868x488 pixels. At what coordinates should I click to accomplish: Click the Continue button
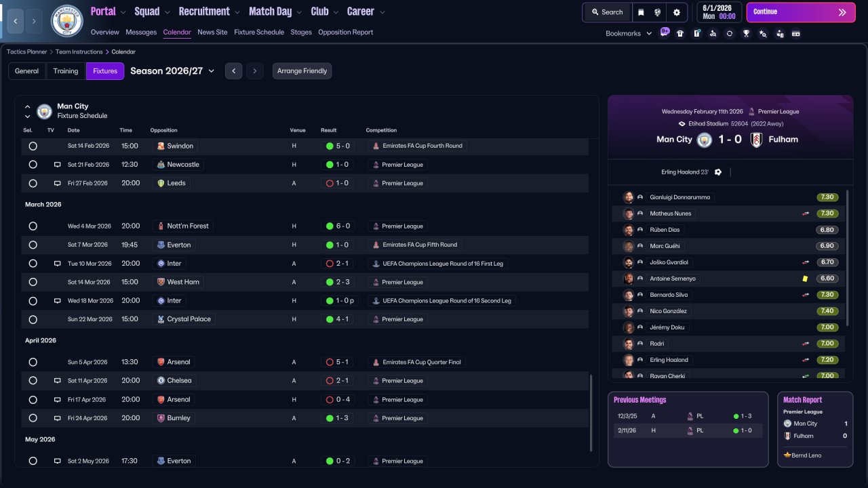pos(801,12)
